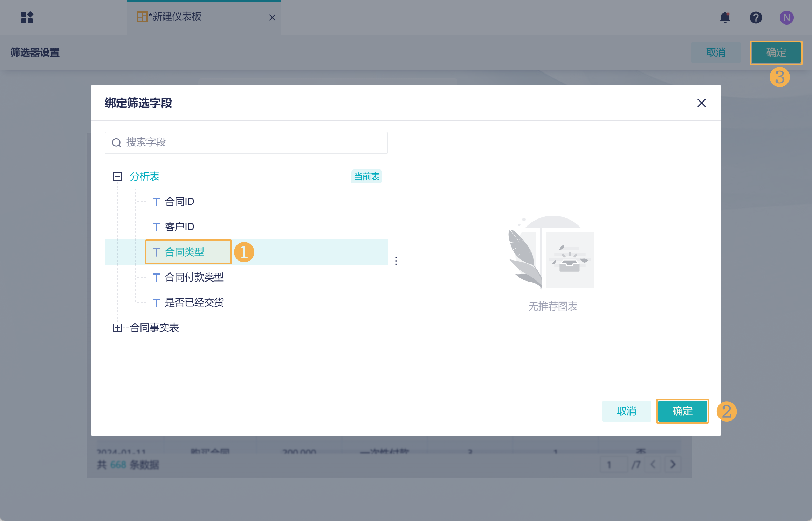Viewport: 812px width, 521px height.
Task: Open the help question mark icon
Action: 756,17
